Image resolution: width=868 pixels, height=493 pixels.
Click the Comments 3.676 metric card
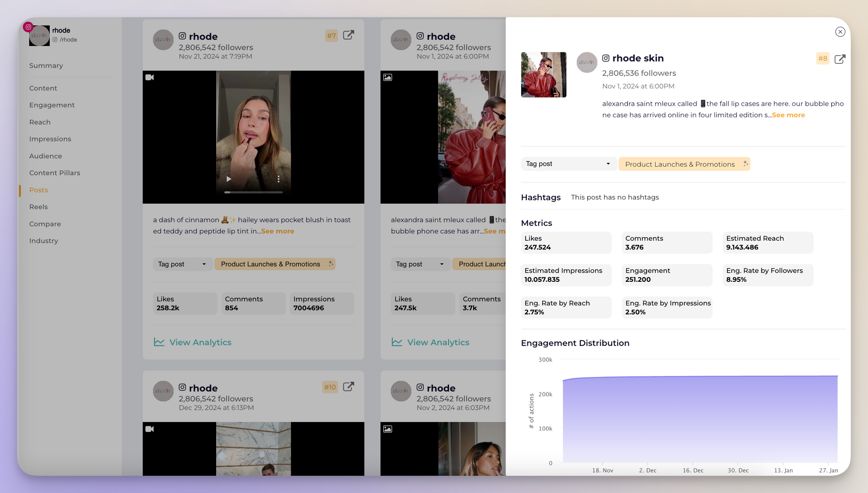[667, 243]
